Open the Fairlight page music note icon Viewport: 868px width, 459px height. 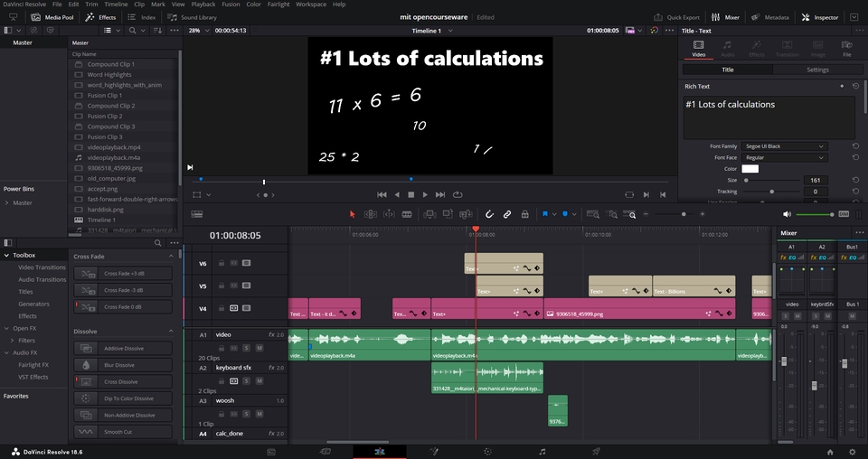pyautogui.click(x=542, y=452)
